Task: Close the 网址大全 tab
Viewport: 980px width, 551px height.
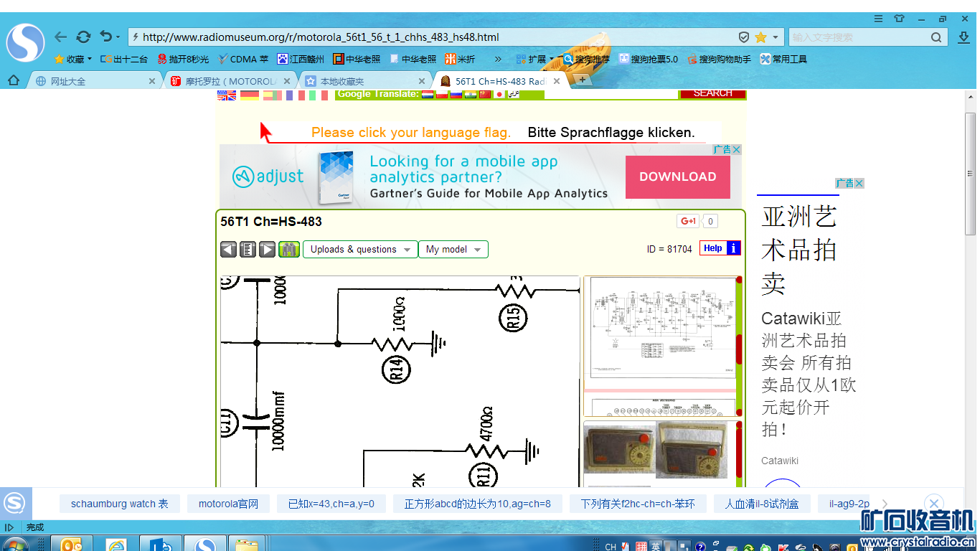Action: [152, 81]
